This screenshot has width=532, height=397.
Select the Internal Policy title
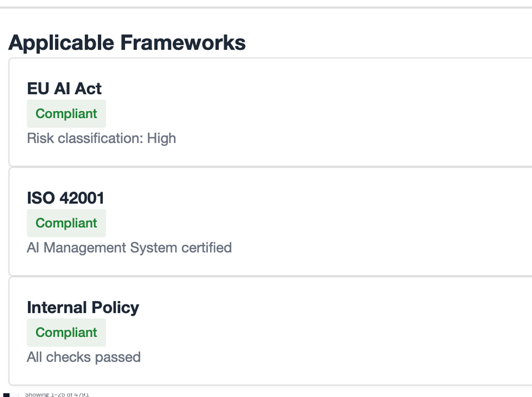[x=83, y=307]
